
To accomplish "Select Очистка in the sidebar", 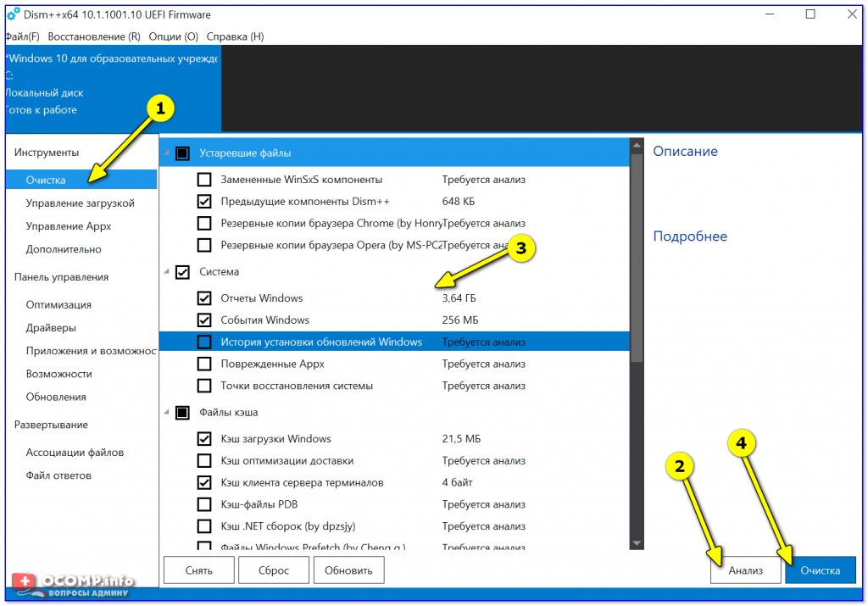I will [x=81, y=180].
